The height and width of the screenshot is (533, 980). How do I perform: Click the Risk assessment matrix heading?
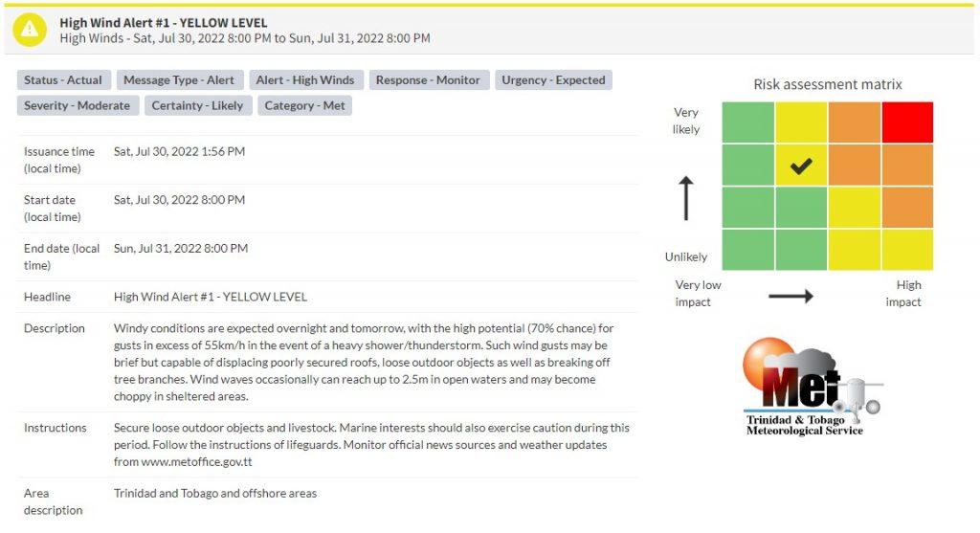[828, 84]
